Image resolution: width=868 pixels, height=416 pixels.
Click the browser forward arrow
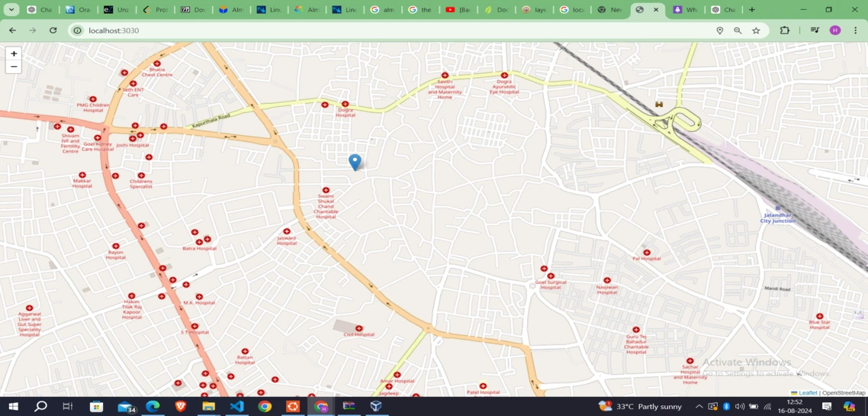point(33,31)
